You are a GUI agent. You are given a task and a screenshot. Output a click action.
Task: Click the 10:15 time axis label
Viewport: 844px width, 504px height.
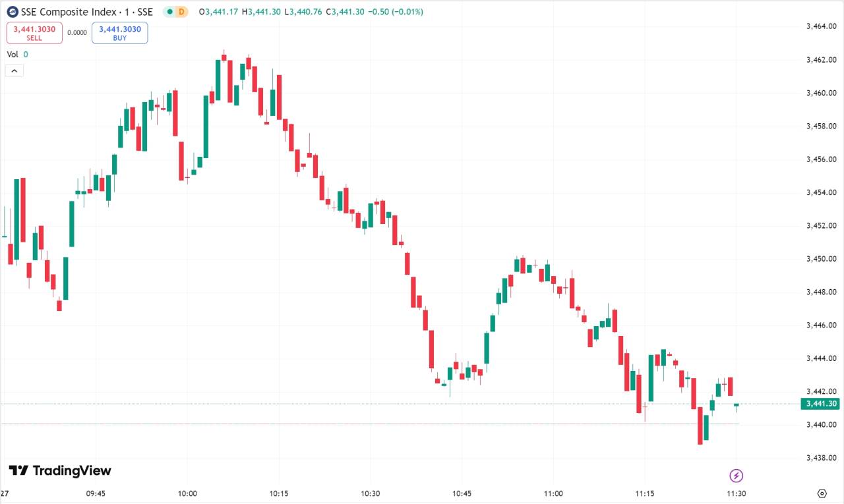pos(279,493)
